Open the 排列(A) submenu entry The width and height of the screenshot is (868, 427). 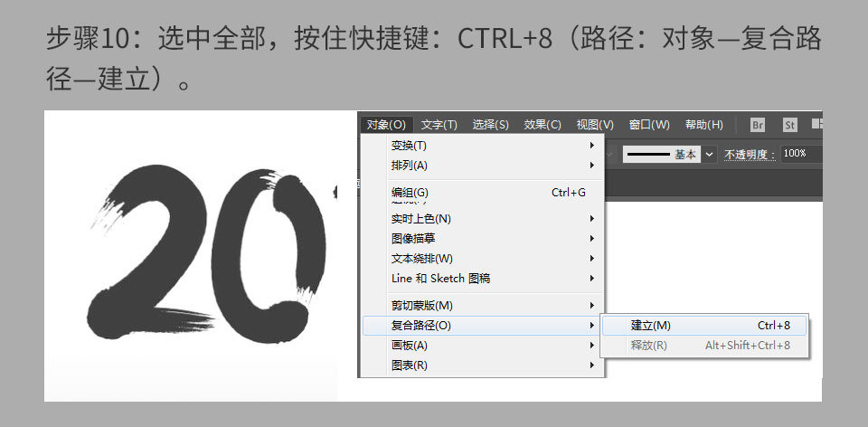pos(482,166)
